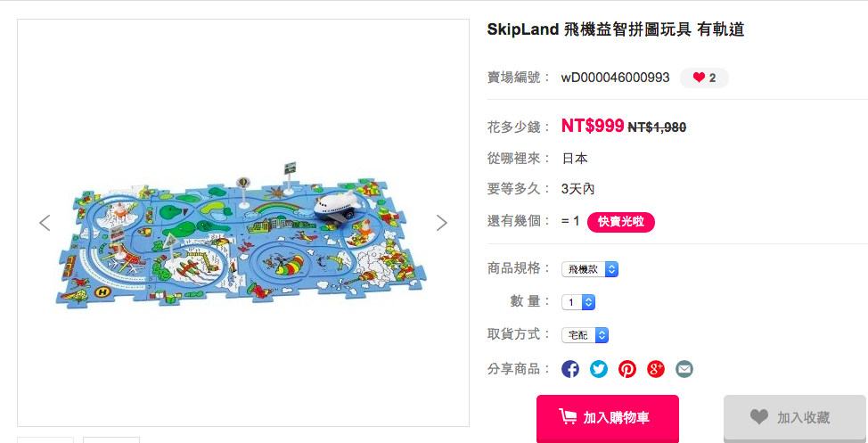Open the 商品規格 飛機款 dropdown

point(590,269)
